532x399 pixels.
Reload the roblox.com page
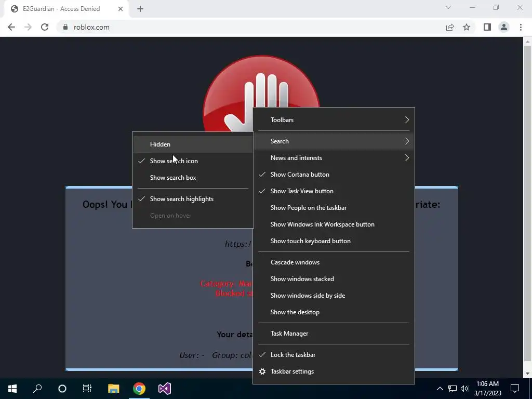click(x=45, y=27)
